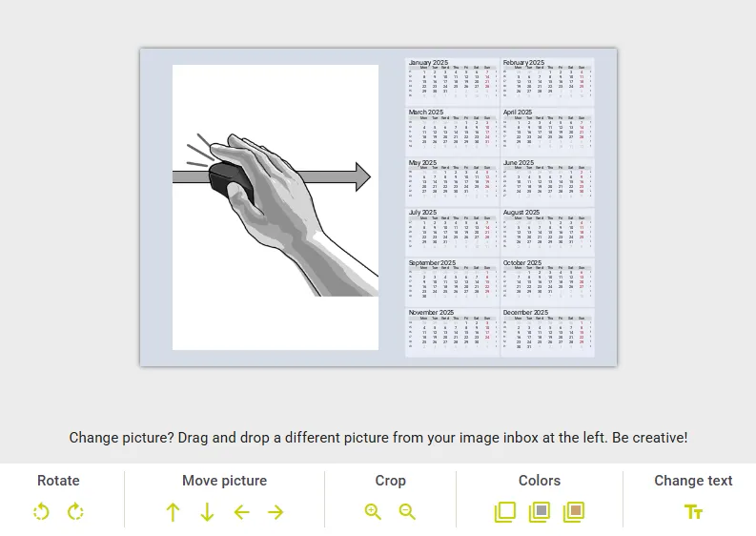Move picture right with the arrow
Image resolution: width=756 pixels, height=536 pixels.
click(276, 512)
